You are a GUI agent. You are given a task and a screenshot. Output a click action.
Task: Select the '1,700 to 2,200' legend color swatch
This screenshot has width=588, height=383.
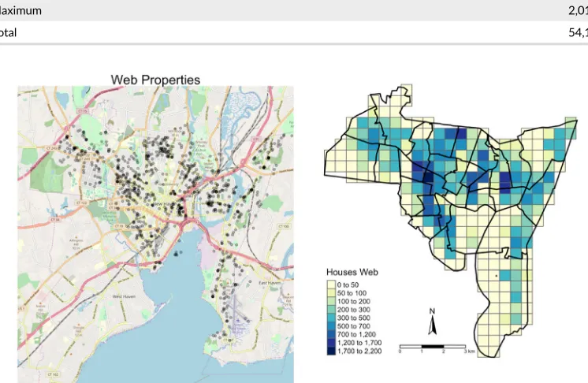[x=331, y=351]
